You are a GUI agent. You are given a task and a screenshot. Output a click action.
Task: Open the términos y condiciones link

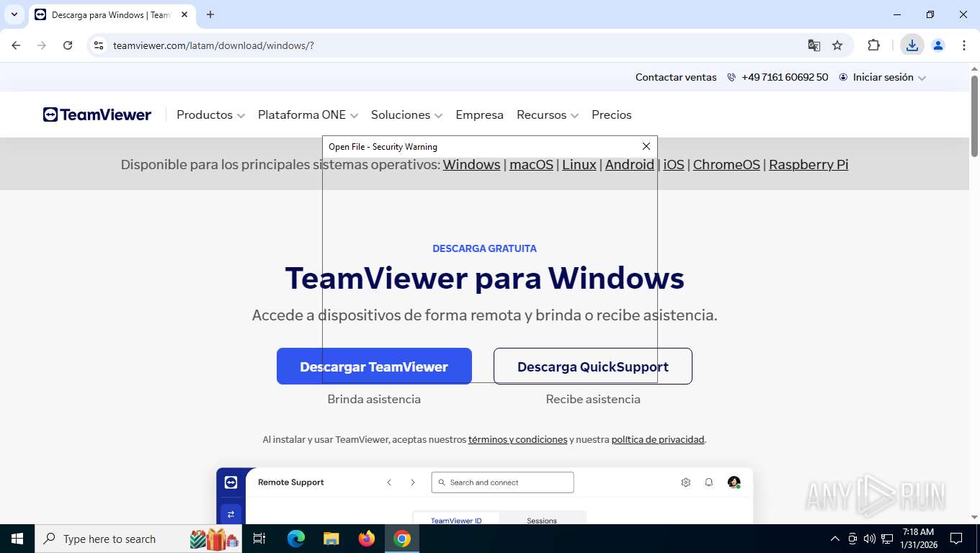point(517,439)
